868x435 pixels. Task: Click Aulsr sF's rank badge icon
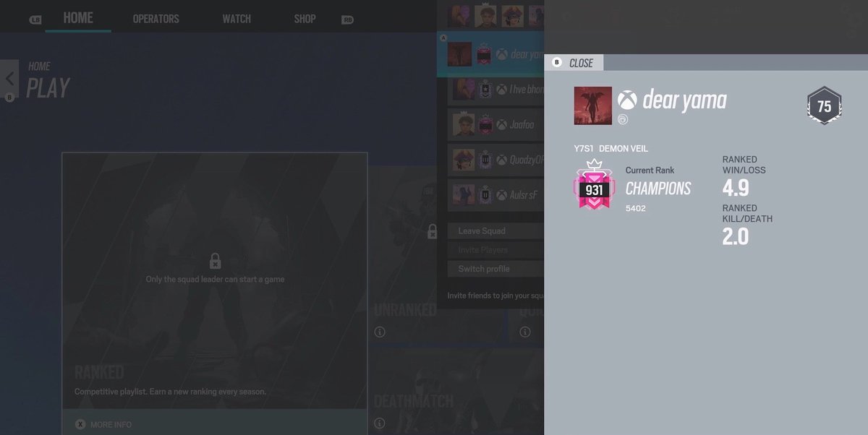tap(484, 194)
